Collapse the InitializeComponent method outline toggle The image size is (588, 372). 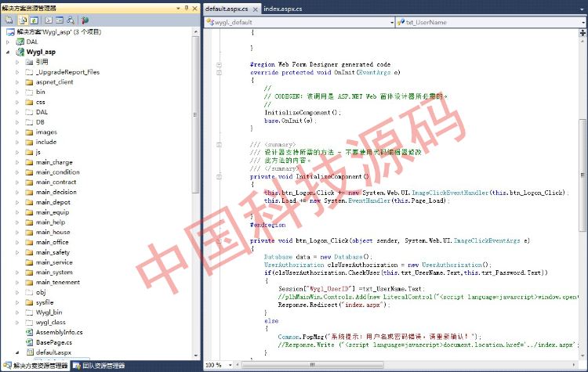(x=219, y=177)
